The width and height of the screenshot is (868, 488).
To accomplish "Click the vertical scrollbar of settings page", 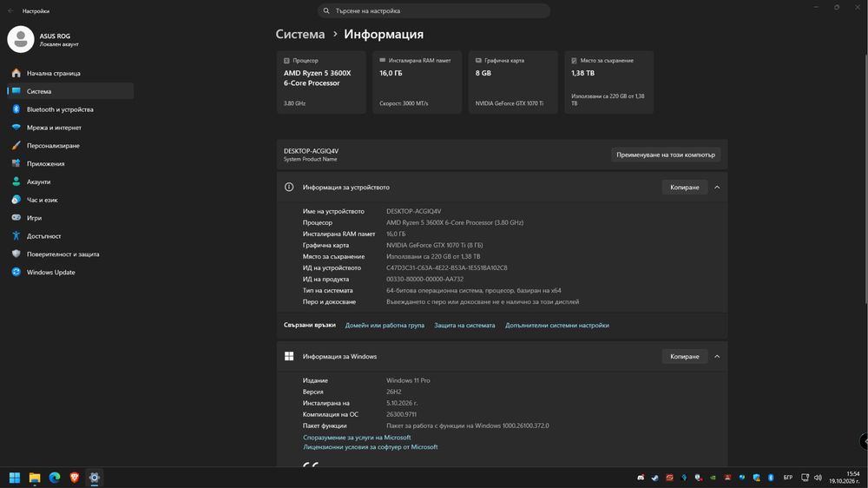I will (x=865, y=179).
